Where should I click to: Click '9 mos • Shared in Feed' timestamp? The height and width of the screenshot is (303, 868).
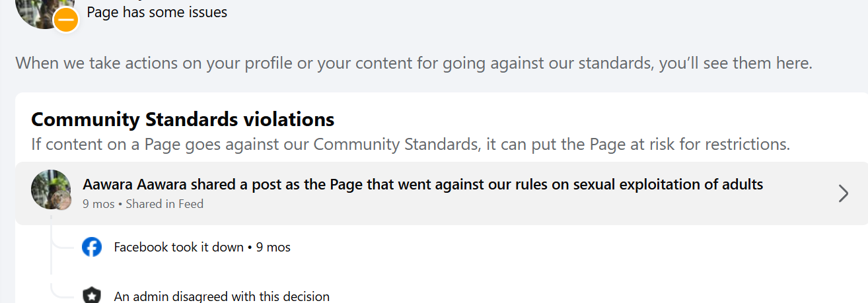point(143,204)
